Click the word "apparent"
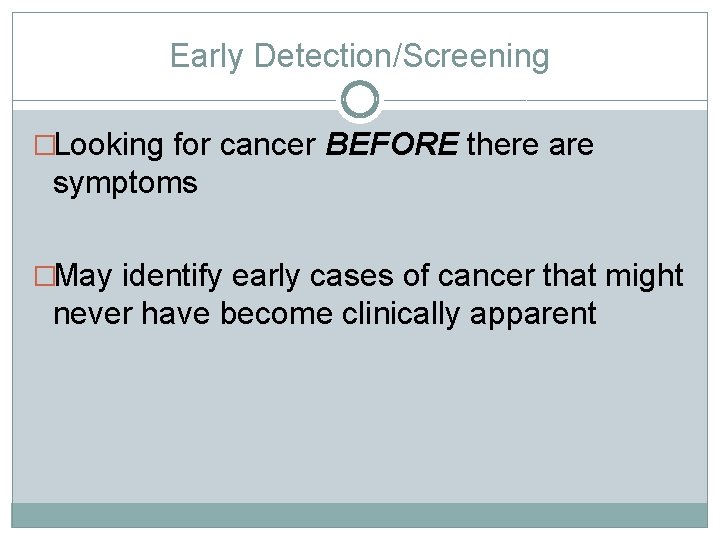This screenshot has width=720, height=540. click(x=533, y=316)
